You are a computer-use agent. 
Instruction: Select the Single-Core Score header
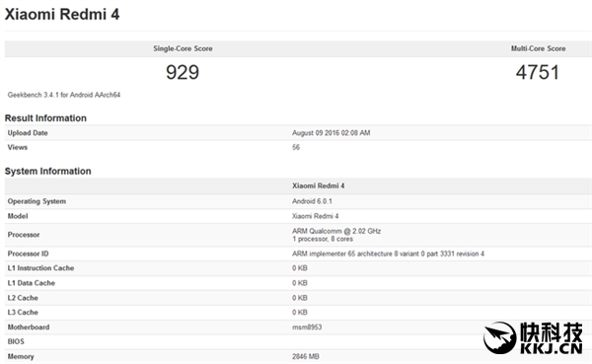pos(183,48)
